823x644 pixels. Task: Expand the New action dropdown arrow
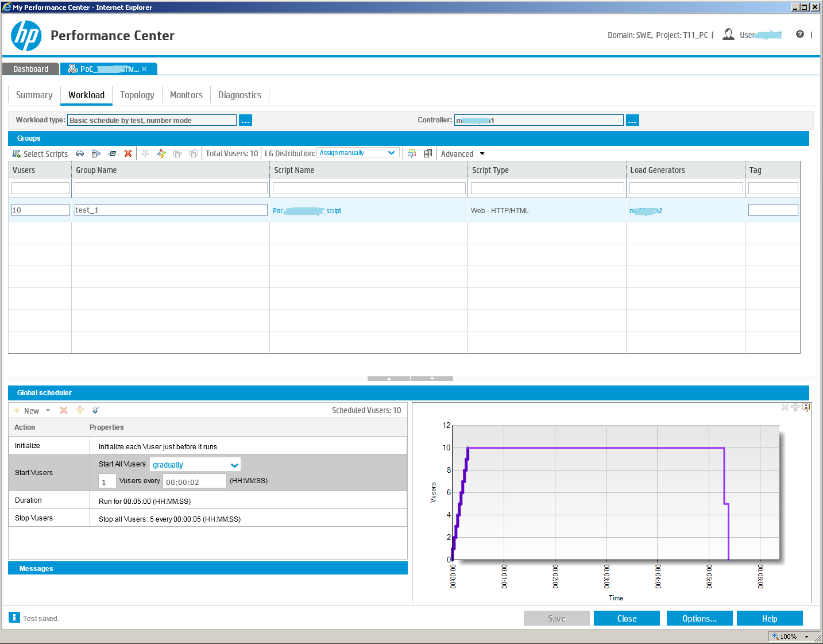pos(48,410)
